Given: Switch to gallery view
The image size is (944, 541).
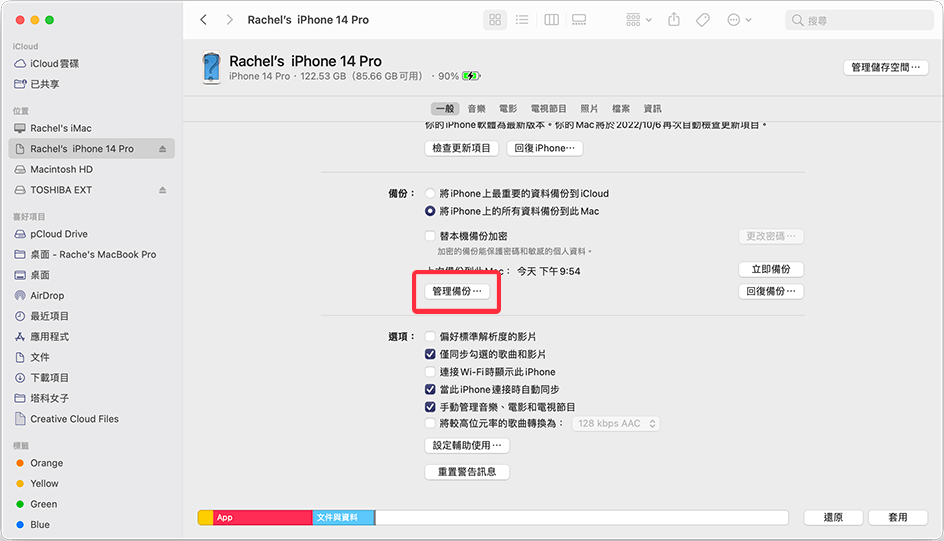Looking at the screenshot, I should click(579, 20).
